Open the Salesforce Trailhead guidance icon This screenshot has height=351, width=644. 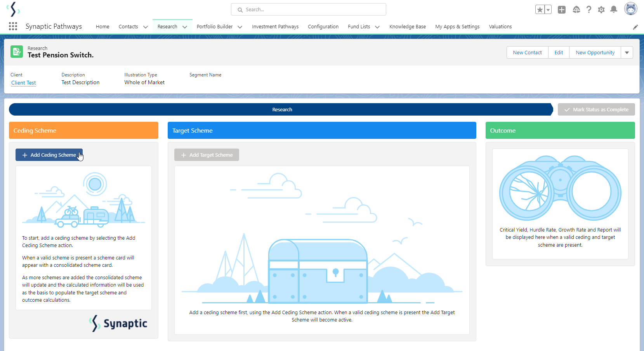(576, 10)
